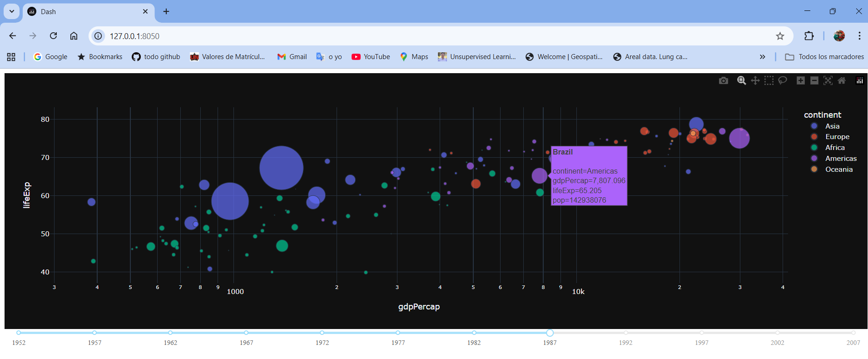The image size is (868, 359).
Task: Open the Bookmarks starred shortcut
Action: point(100,57)
